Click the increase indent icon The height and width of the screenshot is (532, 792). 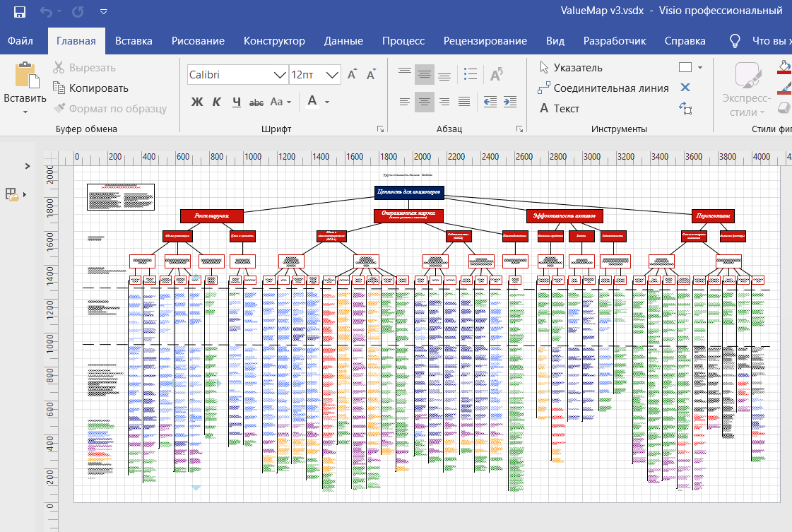(x=511, y=102)
